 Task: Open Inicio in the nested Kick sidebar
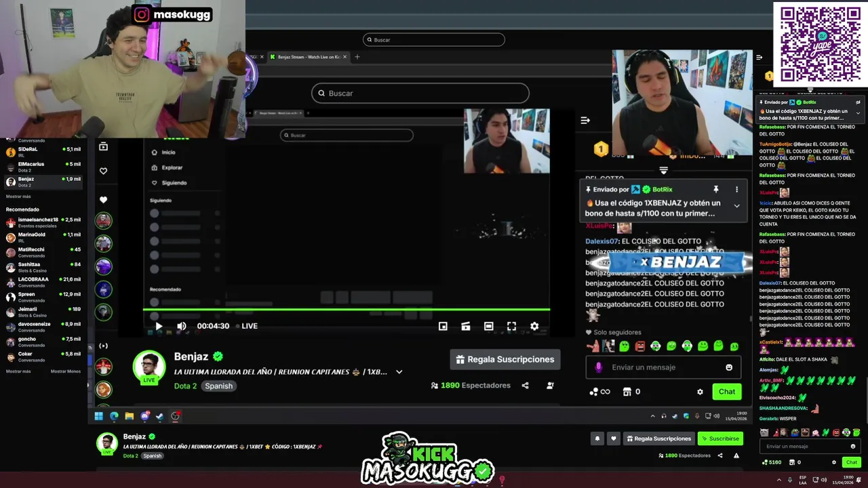pos(164,152)
